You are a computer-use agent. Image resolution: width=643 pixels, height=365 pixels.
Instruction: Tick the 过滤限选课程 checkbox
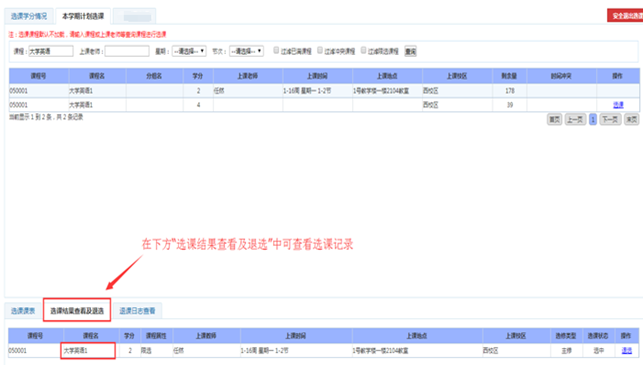click(363, 50)
